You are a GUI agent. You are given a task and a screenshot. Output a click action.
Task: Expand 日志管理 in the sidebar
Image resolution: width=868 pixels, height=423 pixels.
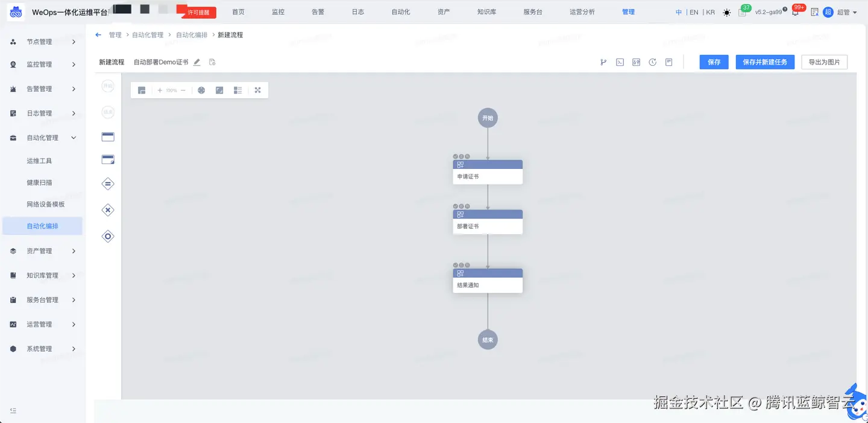tap(42, 113)
